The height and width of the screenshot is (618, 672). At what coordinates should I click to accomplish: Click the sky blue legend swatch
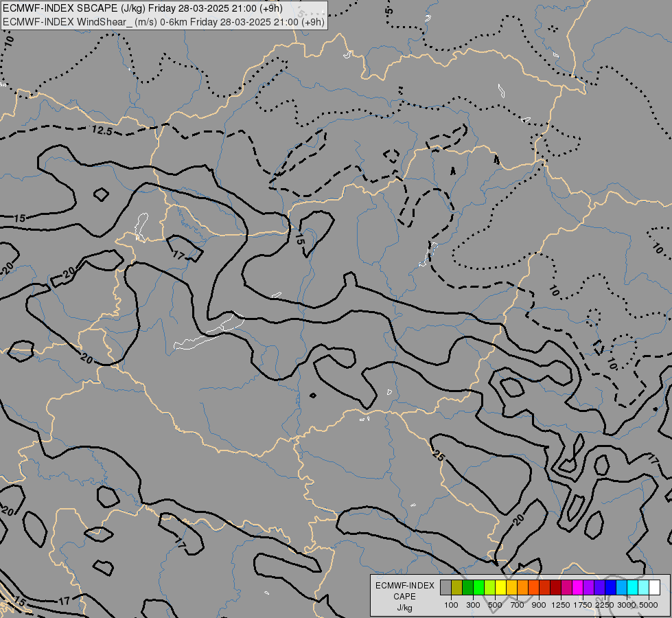[x=622, y=587]
